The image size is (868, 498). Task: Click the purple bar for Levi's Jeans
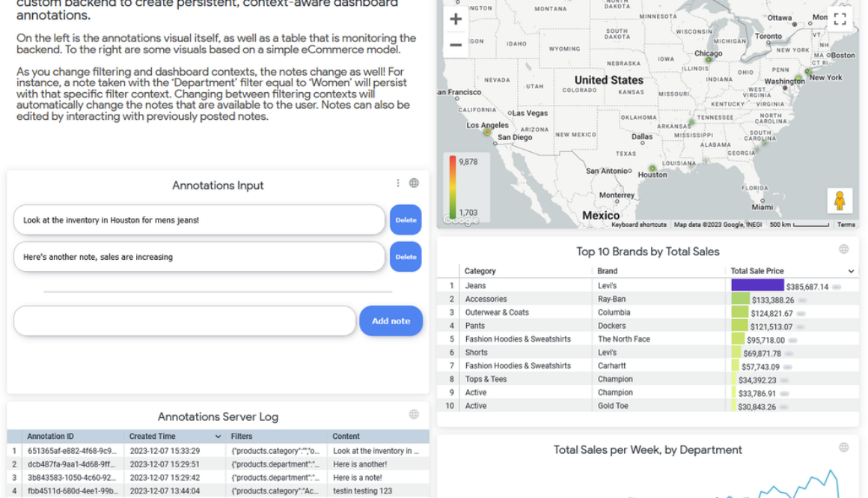pyautogui.click(x=757, y=285)
